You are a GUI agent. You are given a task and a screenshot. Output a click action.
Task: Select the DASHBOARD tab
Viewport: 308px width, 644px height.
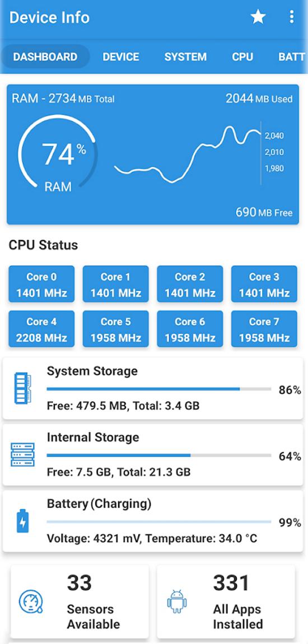pos(45,57)
